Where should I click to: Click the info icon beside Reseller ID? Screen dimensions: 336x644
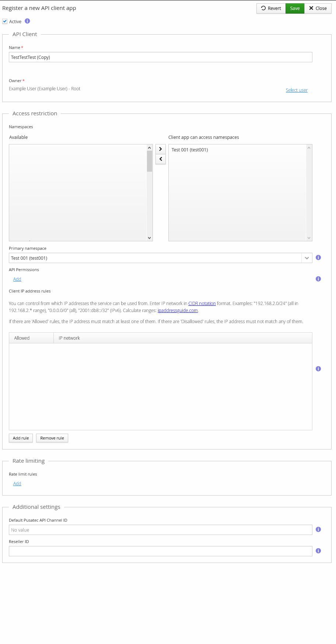point(318,551)
